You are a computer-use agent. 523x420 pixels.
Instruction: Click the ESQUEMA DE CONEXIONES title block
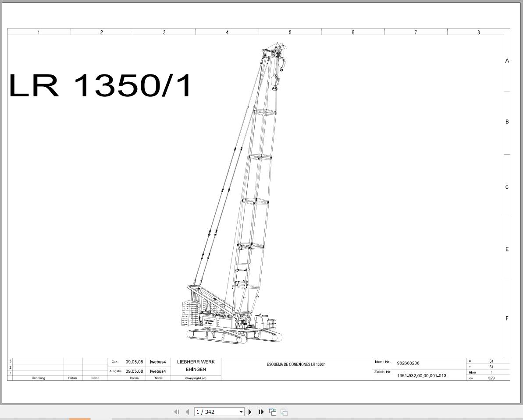pyautogui.click(x=297, y=364)
